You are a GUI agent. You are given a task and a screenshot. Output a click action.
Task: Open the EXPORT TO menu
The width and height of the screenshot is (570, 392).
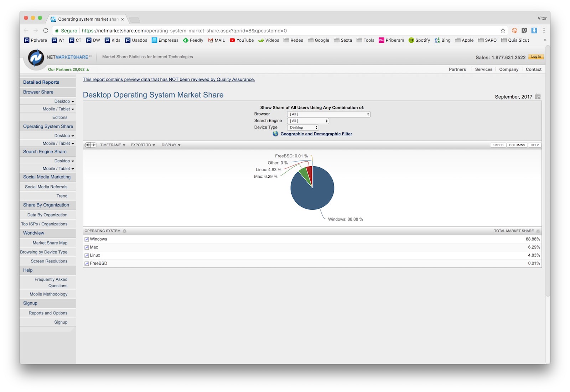tap(143, 145)
